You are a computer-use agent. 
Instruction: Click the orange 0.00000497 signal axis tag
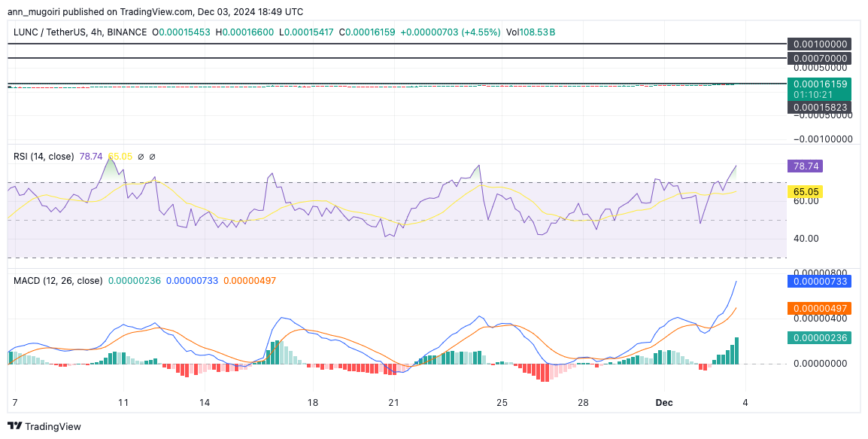818,308
